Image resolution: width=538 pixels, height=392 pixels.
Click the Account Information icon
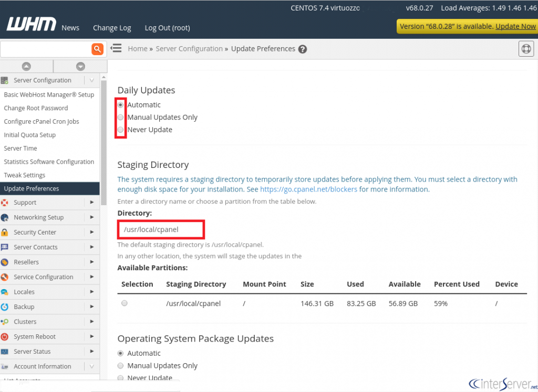coord(4,366)
